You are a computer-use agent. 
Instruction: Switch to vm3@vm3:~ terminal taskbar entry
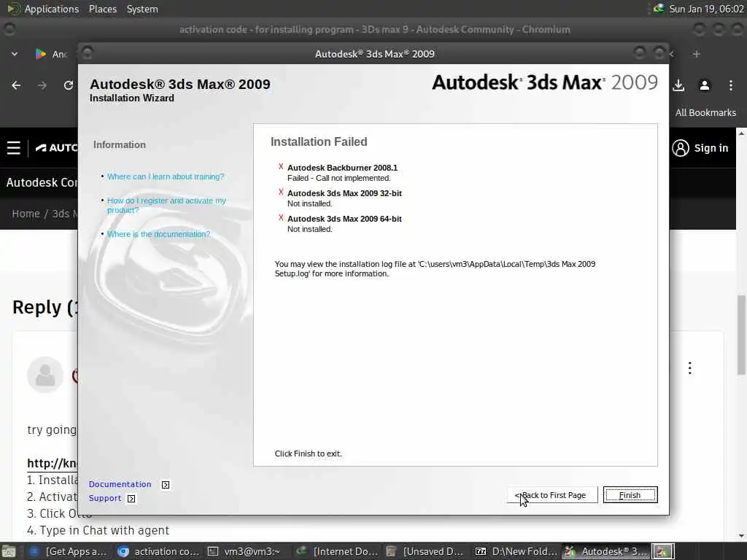pyautogui.click(x=245, y=551)
